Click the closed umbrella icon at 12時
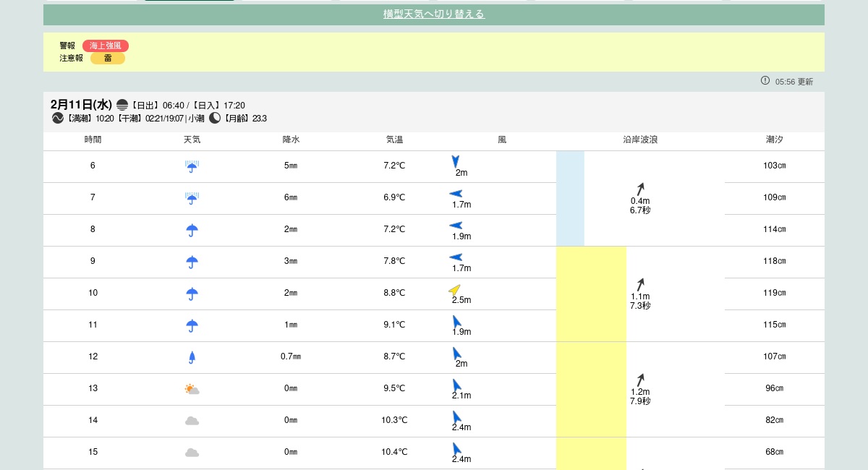Viewport: 868px width, 470px height. click(192, 356)
